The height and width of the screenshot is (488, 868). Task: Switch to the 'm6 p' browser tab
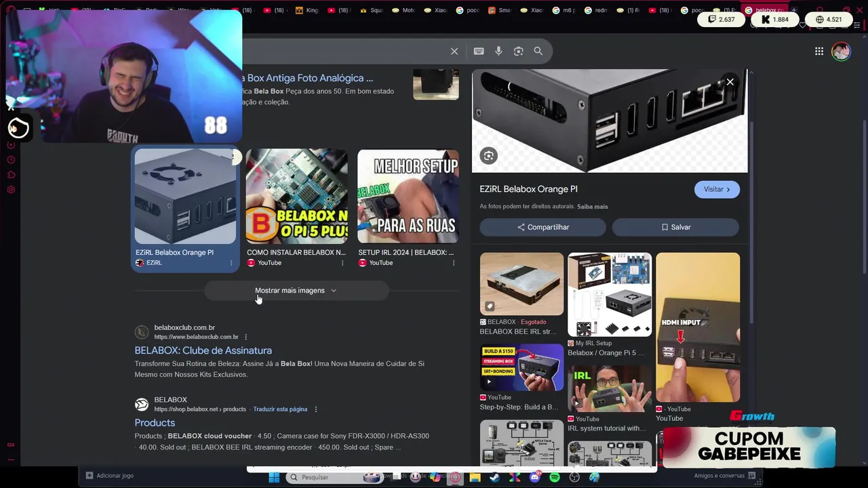click(x=563, y=10)
